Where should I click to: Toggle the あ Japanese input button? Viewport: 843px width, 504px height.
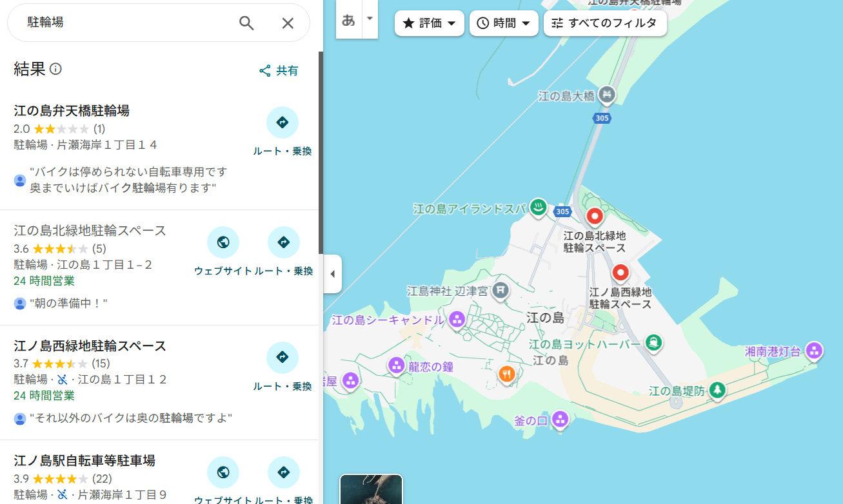click(x=348, y=20)
